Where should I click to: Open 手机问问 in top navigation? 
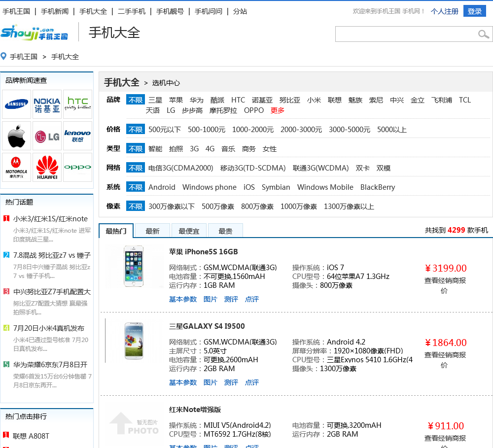[x=209, y=12]
